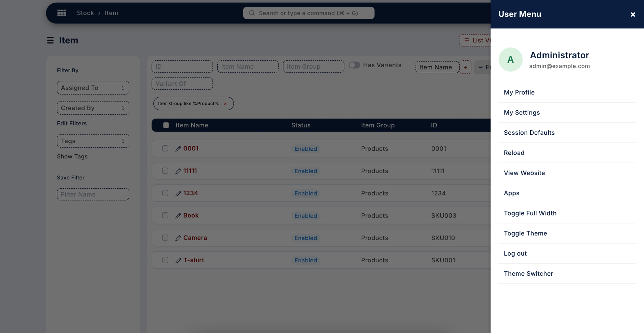Click the filter lines icon button
Screen dimensions: 644x333
tap(482, 67)
